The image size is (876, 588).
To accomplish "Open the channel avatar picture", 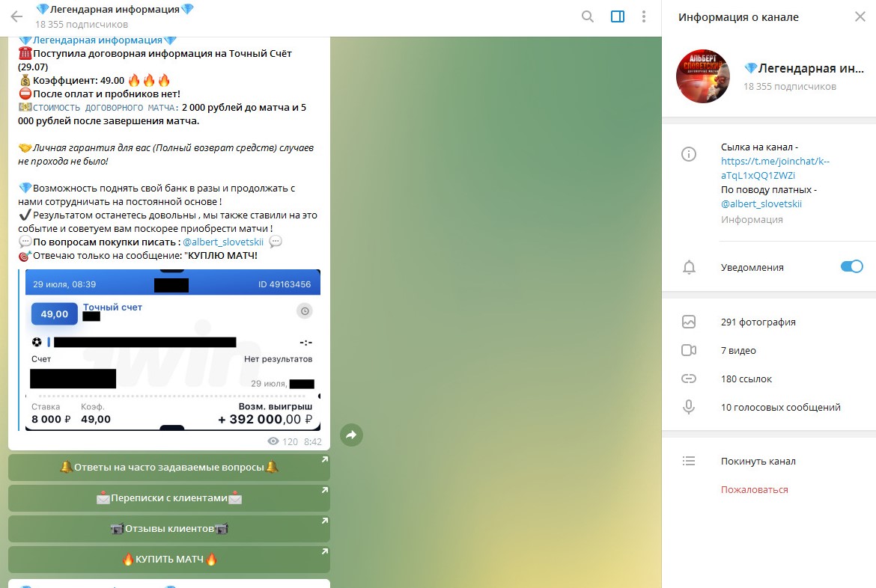I will (x=703, y=76).
